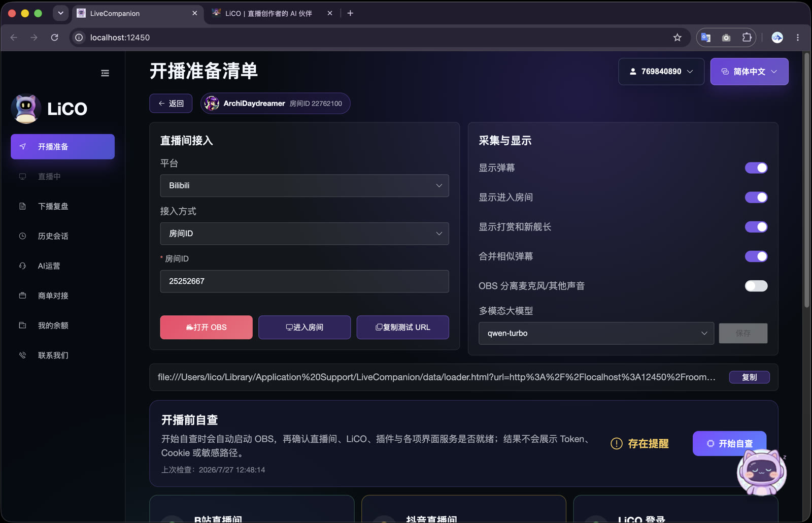The image size is (812, 523).
Task: Switch to the LiveCompanion browser tab
Action: 137,13
